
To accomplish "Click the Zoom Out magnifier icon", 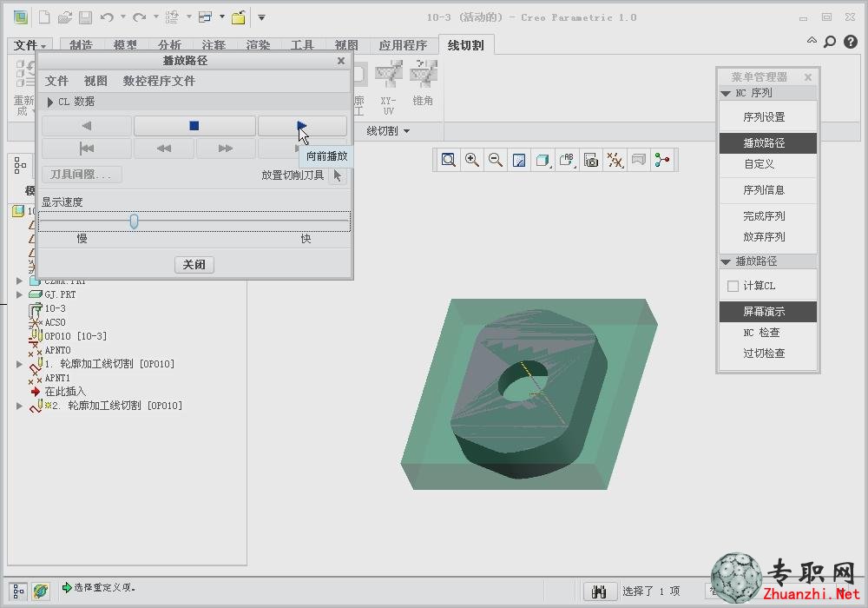I will tap(496, 161).
